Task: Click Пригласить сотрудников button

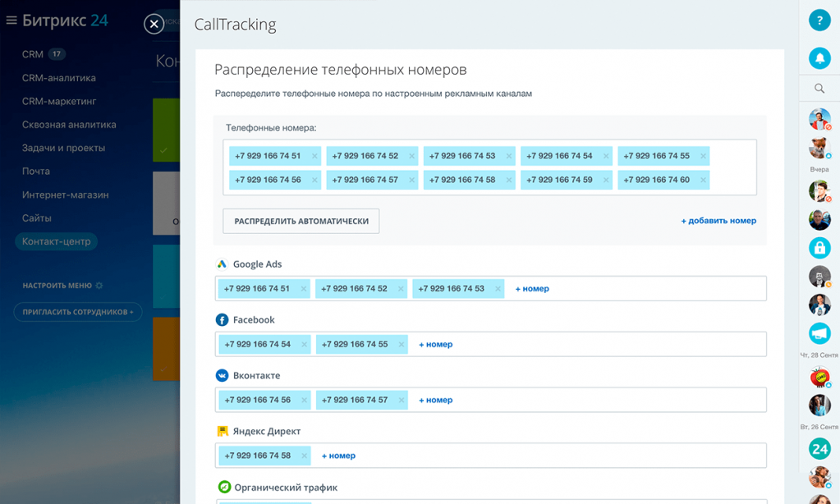Action: tap(78, 312)
